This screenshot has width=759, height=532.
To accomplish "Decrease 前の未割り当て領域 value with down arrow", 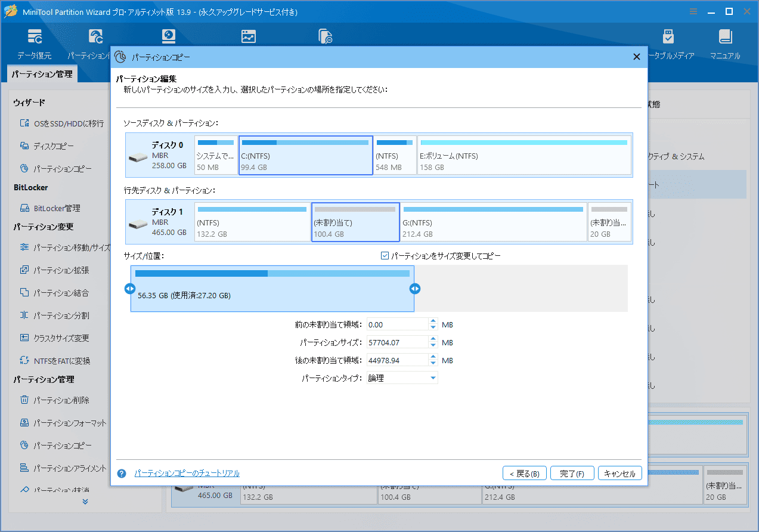I will tap(433, 327).
